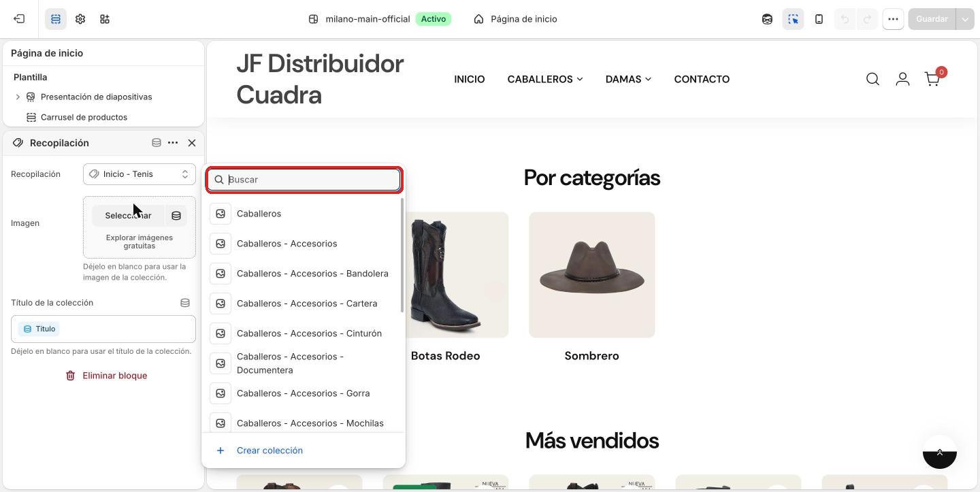Choose Caballeros - Accesorios - Bandolera
The image size is (980, 492).
click(x=304, y=274)
